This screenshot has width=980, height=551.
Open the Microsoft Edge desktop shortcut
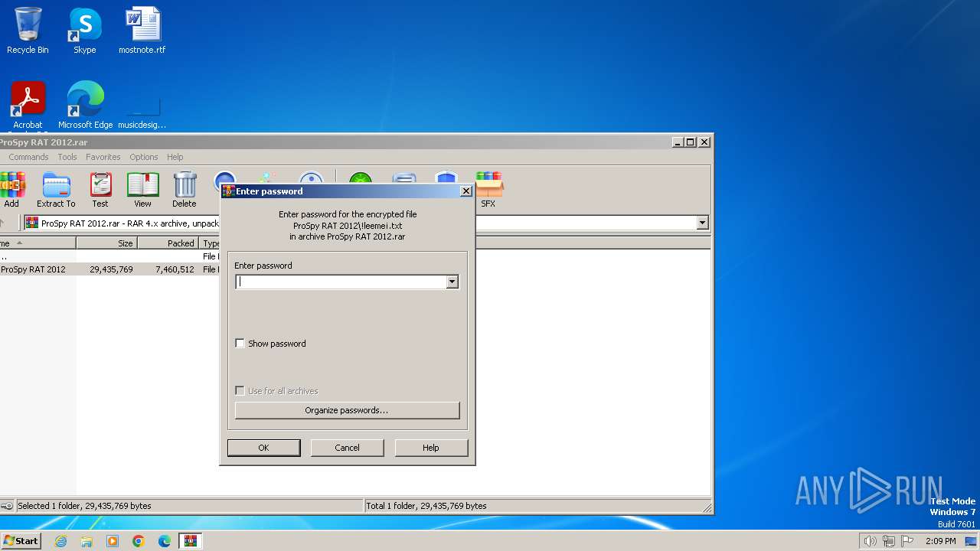[x=85, y=106]
